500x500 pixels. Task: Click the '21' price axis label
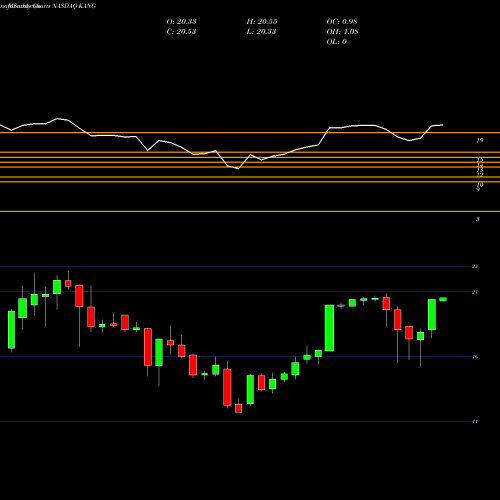coord(475,292)
